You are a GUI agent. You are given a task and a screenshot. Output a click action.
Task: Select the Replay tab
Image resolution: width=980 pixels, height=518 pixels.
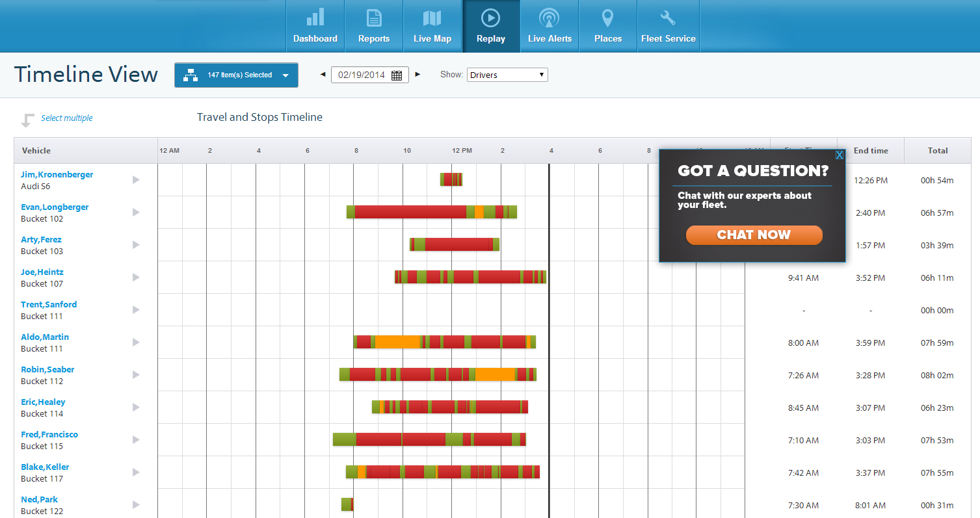(490, 26)
